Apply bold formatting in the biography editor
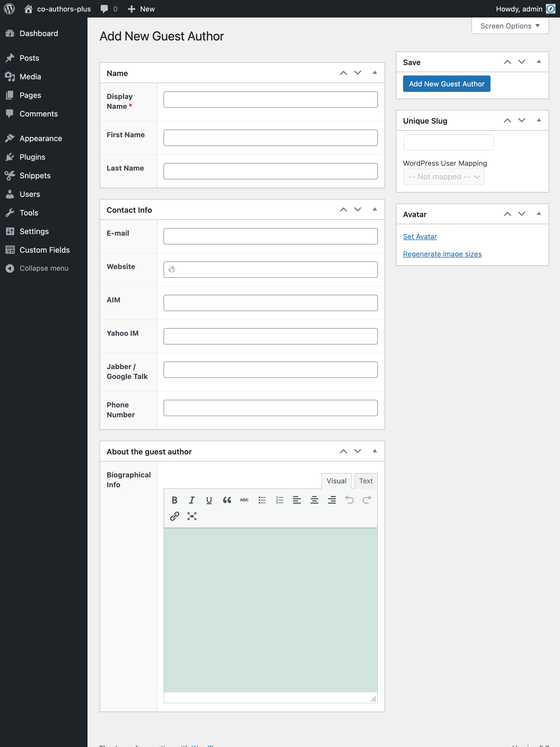The height and width of the screenshot is (747, 560). [175, 500]
